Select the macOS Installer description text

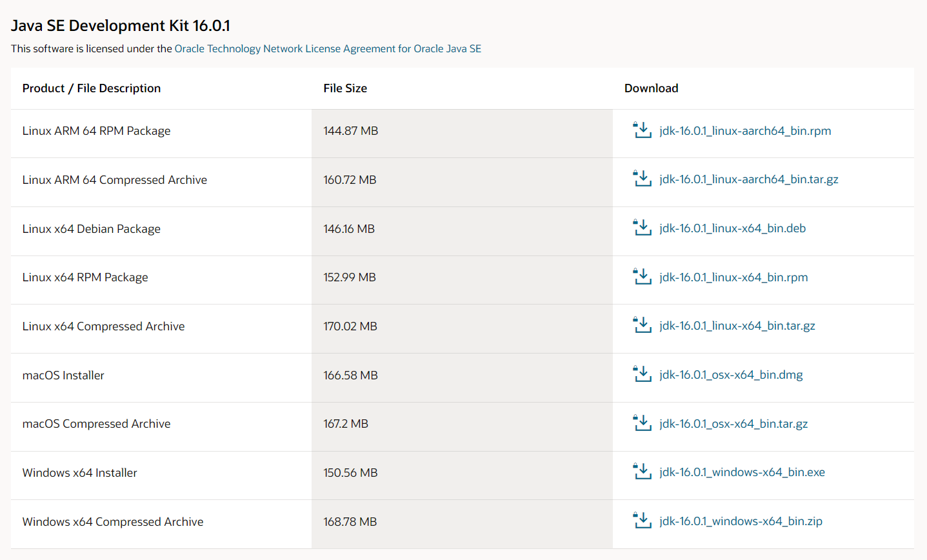(63, 375)
